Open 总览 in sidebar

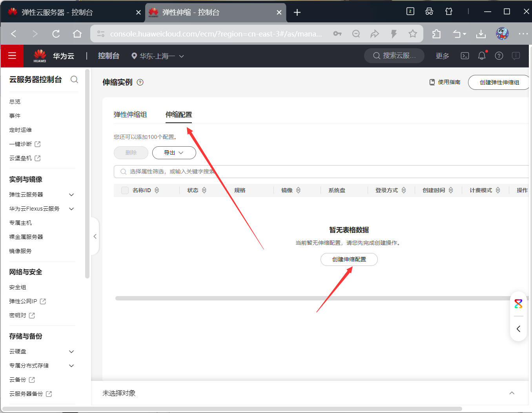(15, 102)
